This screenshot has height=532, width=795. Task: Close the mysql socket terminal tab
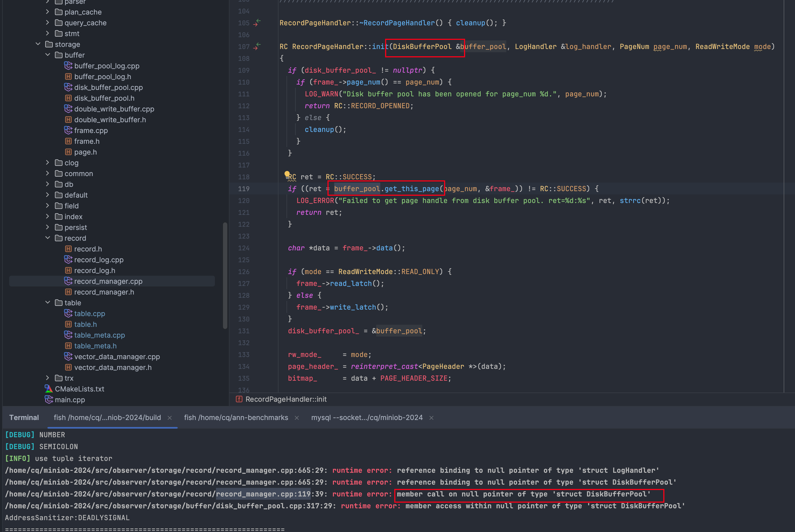432,418
